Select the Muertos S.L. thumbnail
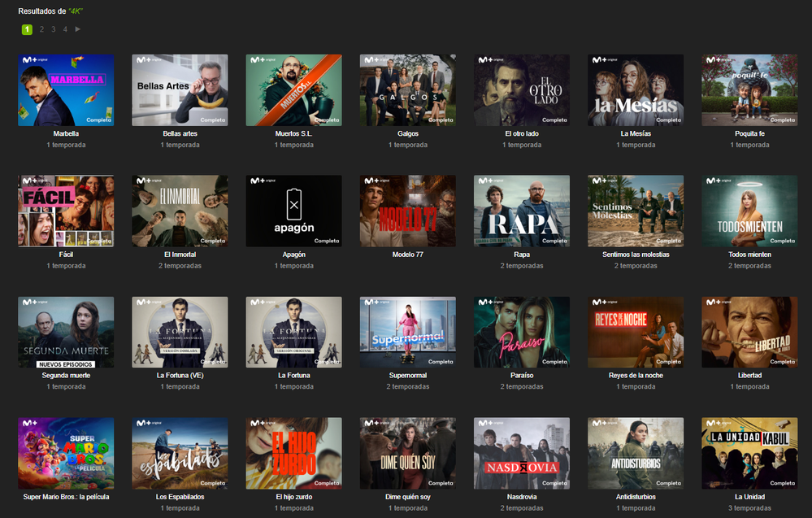The width and height of the screenshot is (812, 518). [293, 90]
